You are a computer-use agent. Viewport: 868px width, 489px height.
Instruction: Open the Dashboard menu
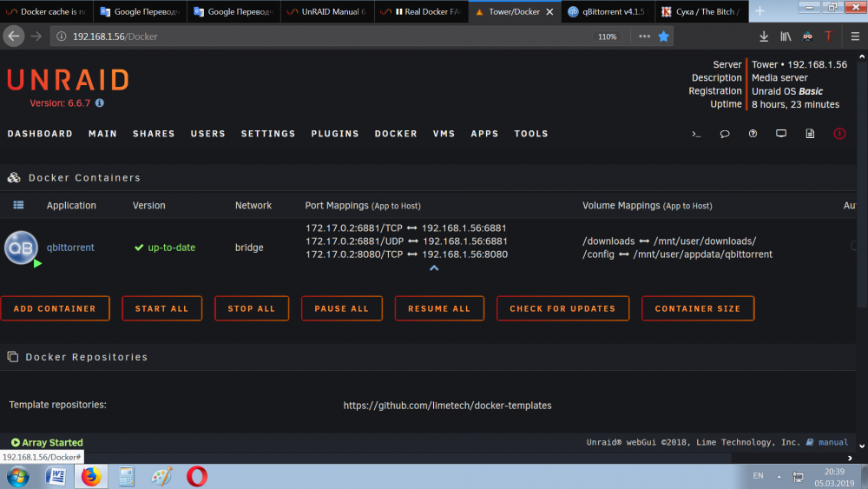pos(40,134)
